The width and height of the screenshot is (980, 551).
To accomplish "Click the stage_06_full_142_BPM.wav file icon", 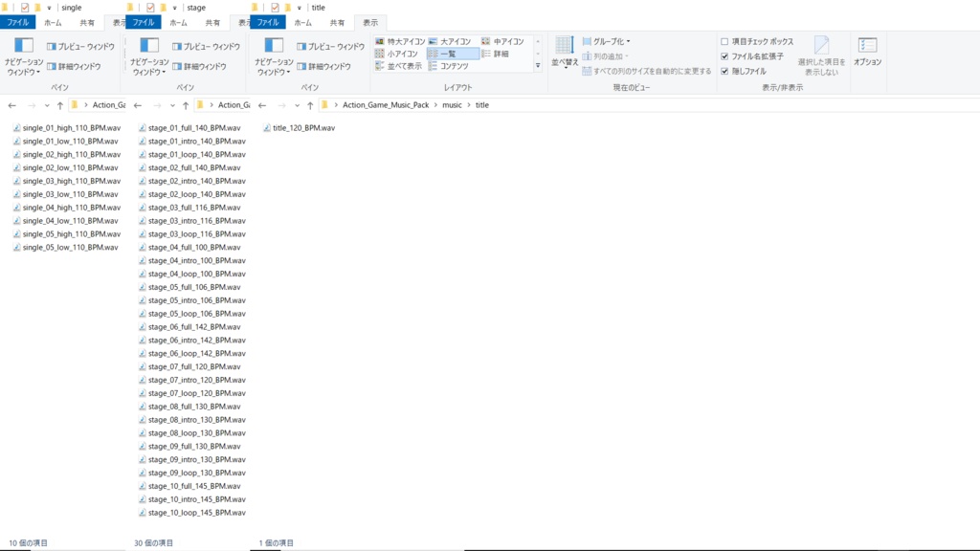I will (x=143, y=327).
